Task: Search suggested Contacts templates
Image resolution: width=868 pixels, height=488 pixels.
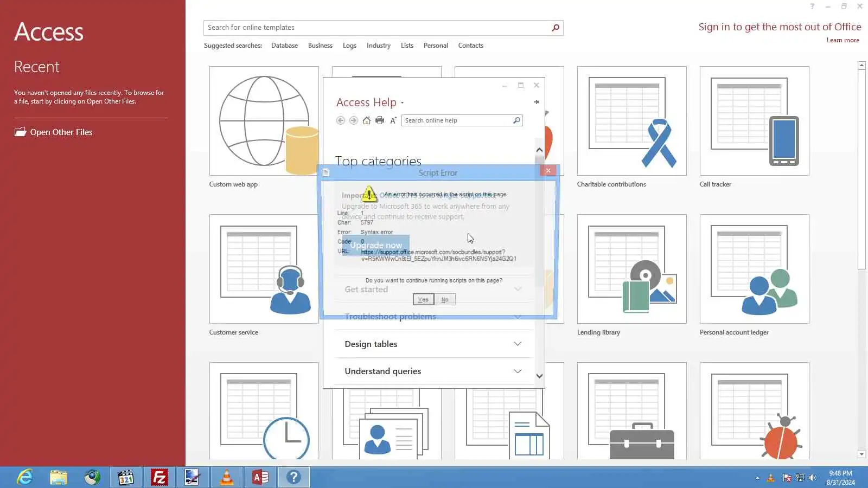Action: pos(470,46)
